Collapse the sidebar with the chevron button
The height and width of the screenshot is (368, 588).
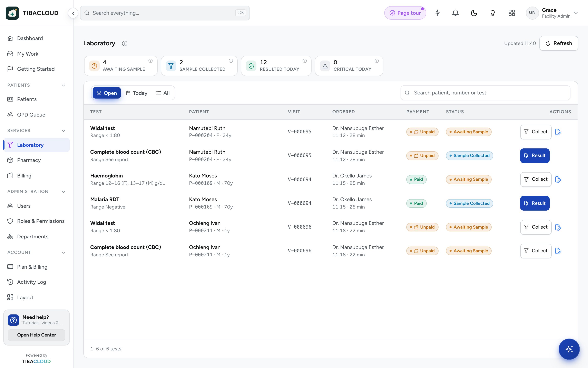coord(73,13)
